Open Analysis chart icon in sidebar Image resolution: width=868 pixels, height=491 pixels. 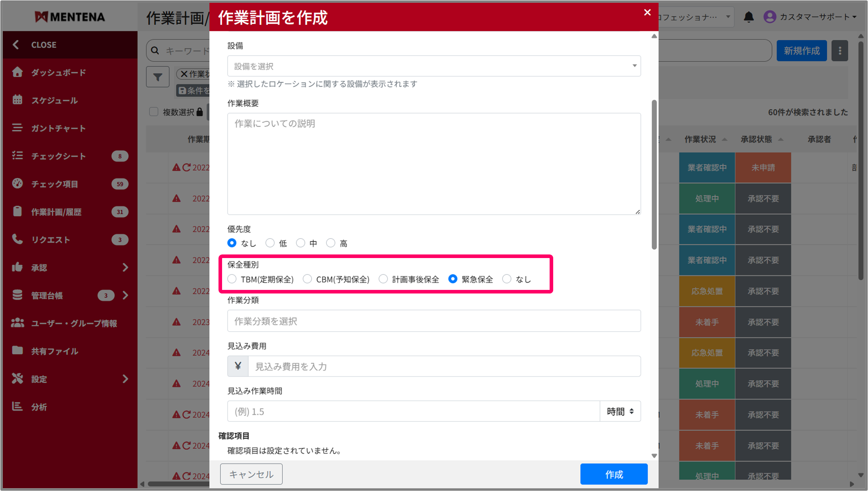(18, 407)
